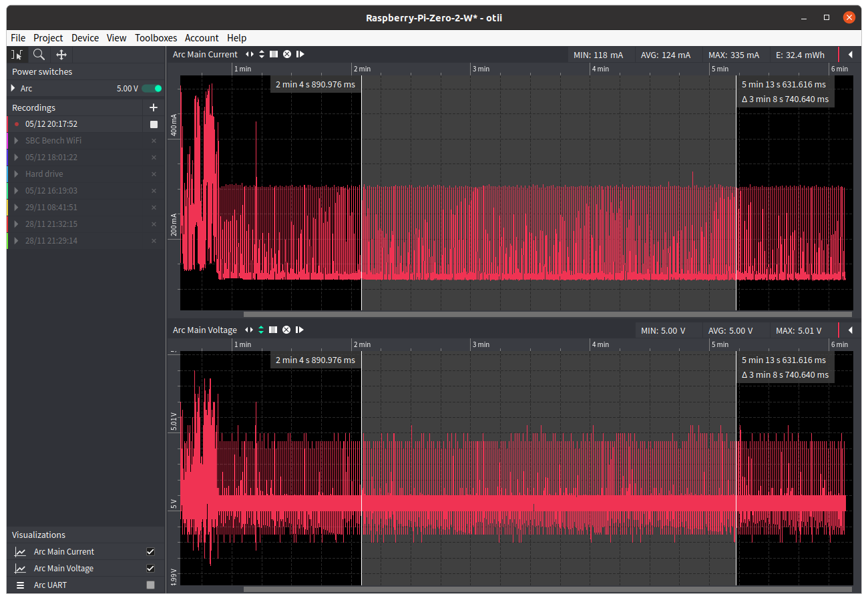Open the Project menu
Image resolution: width=868 pixels, height=600 pixels.
[x=48, y=38]
